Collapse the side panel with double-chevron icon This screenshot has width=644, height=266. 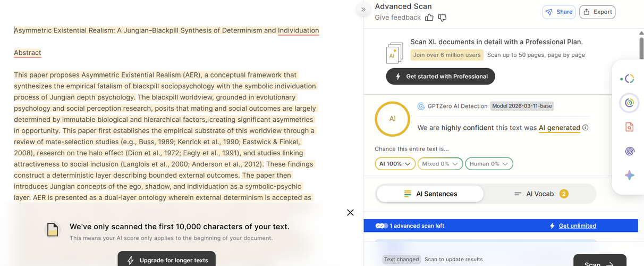pyautogui.click(x=363, y=10)
